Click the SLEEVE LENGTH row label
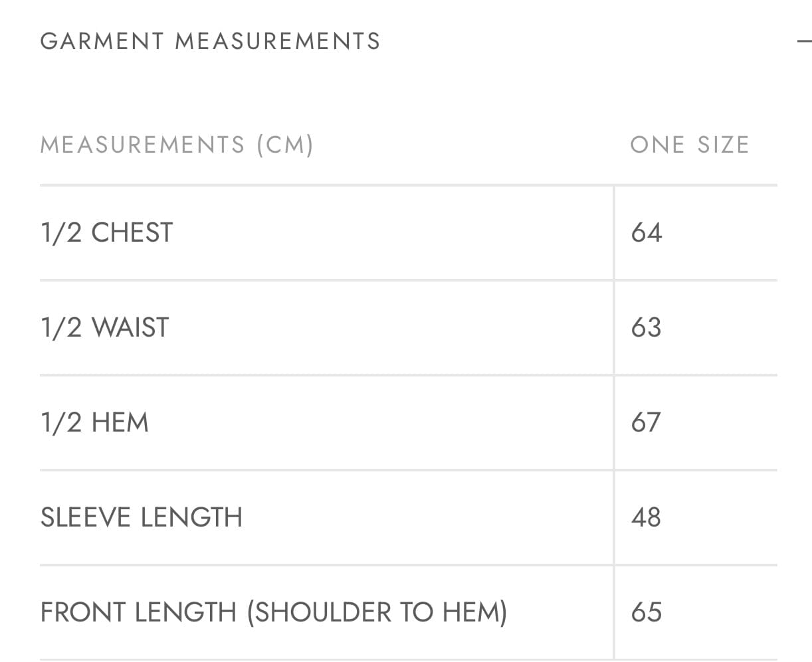The height and width of the screenshot is (662, 812). pyautogui.click(x=141, y=517)
